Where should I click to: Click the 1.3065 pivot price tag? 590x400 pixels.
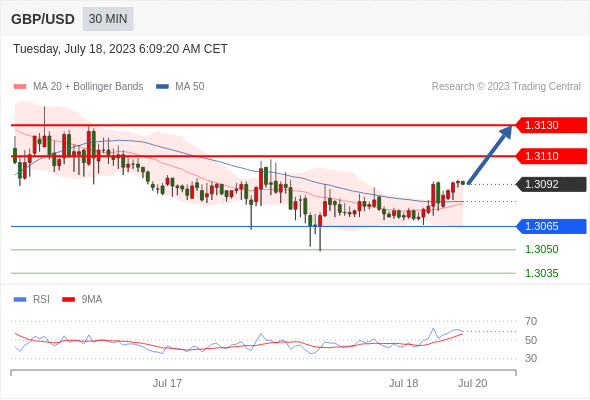(x=550, y=227)
